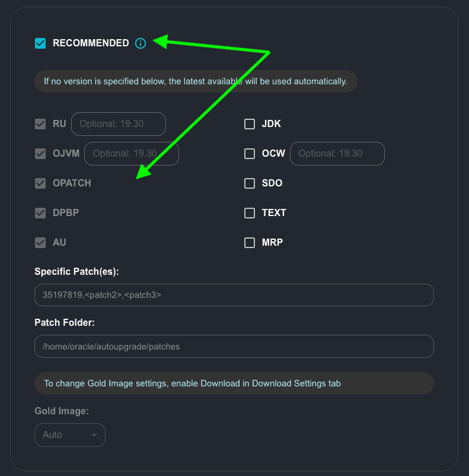The height and width of the screenshot is (476, 469).
Task: Enable the OCW checkbox
Action: click(x=250, y=154)
